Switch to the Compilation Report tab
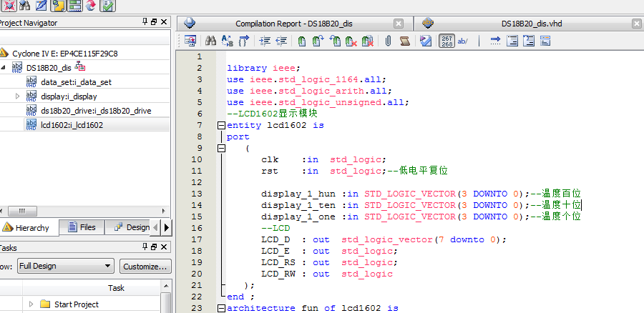Viewport: 644px width, 313px height. tap(293, 24)
